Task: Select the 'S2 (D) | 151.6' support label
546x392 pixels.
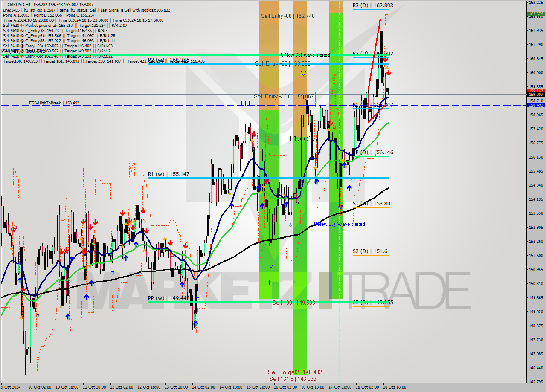Action: (x=370, y=251)
